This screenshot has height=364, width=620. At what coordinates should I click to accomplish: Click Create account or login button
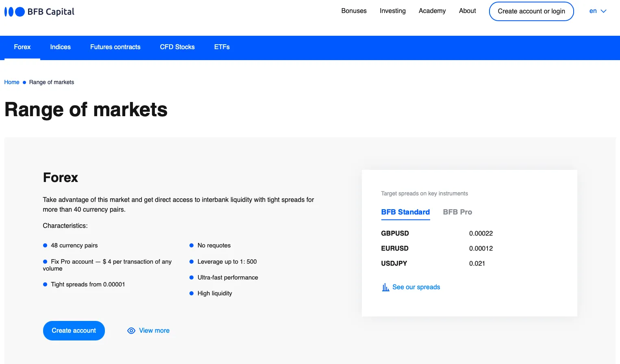[531, 11]
